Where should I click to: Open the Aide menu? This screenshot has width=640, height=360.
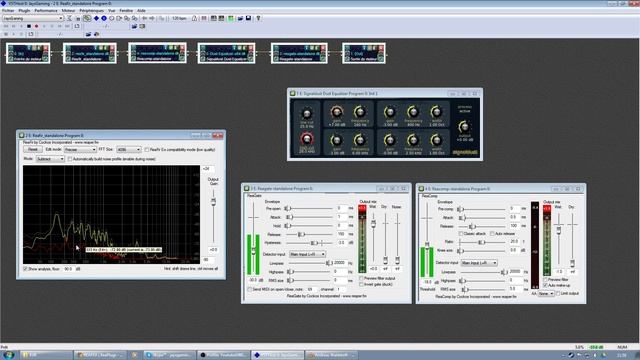(141, 11)
